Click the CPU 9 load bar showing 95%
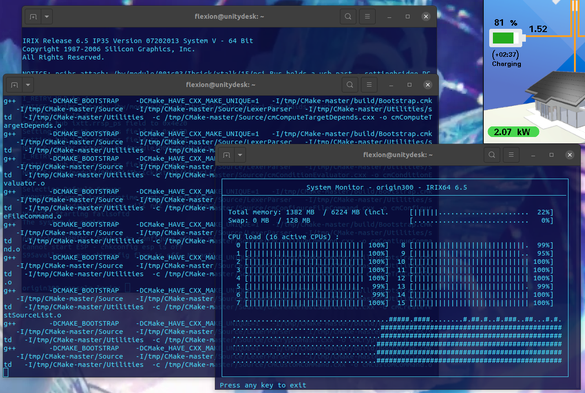 click(482, 253)
